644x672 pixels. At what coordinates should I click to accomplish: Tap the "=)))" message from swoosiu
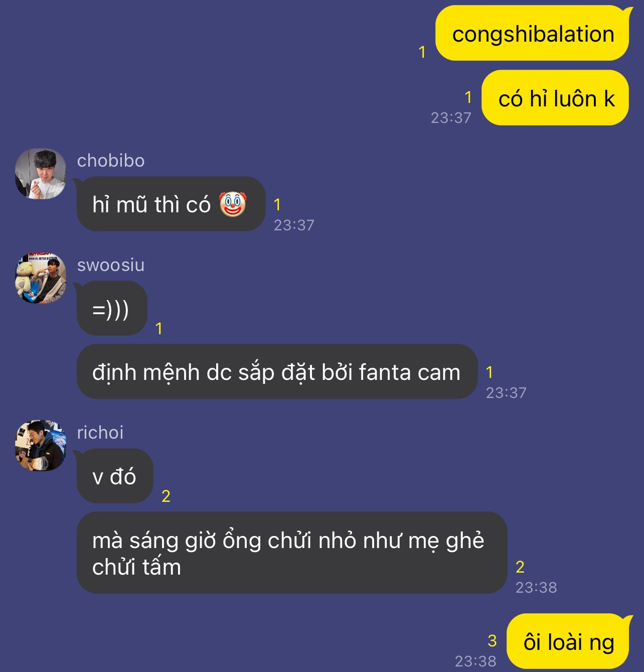pos(112,308)
